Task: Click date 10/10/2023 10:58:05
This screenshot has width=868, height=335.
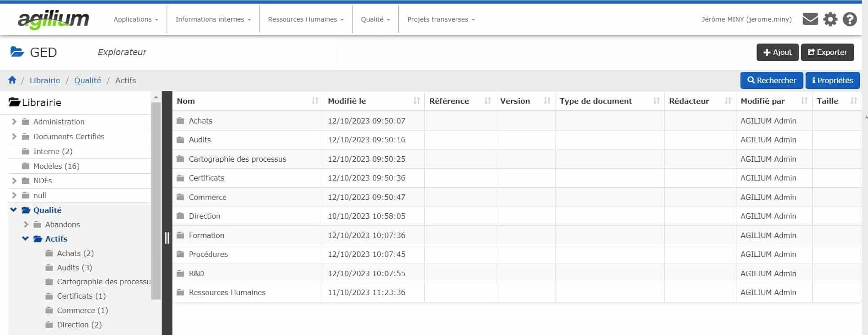Action: [x=366, y=216]
